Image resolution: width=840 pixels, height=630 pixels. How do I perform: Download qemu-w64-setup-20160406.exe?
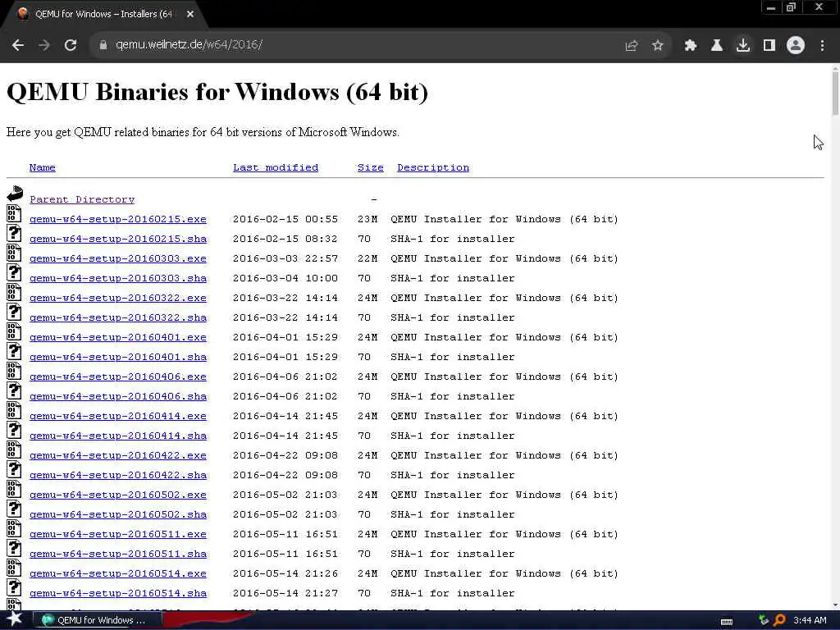(118, 377)
